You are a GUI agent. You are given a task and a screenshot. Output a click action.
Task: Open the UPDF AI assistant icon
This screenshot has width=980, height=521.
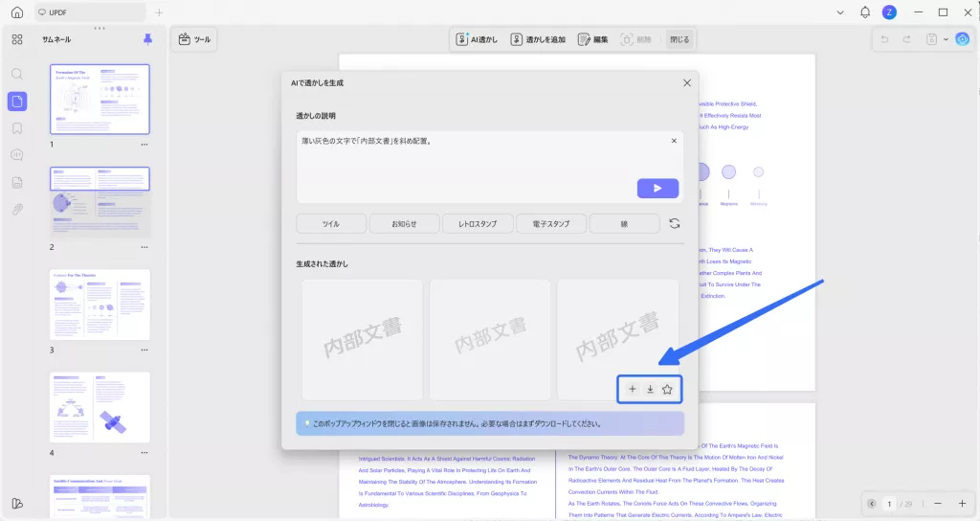pyautogui.click(x=963, y=39)
